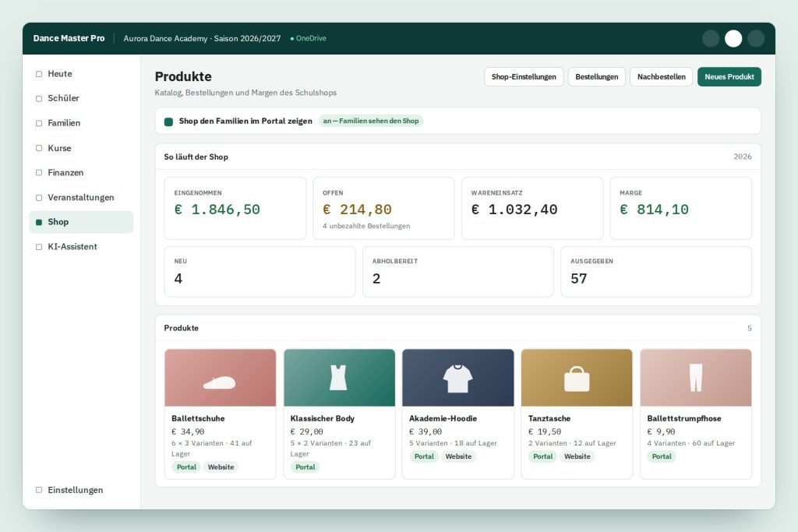
Task: Click the Shop sidebar icon
Action: click(39, 222)
